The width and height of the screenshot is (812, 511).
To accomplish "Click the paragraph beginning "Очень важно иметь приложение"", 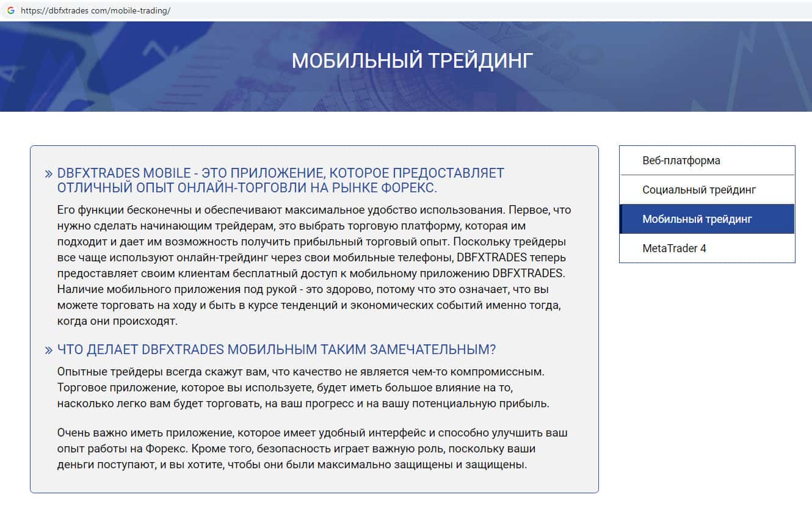I will [x=313, y=449].
